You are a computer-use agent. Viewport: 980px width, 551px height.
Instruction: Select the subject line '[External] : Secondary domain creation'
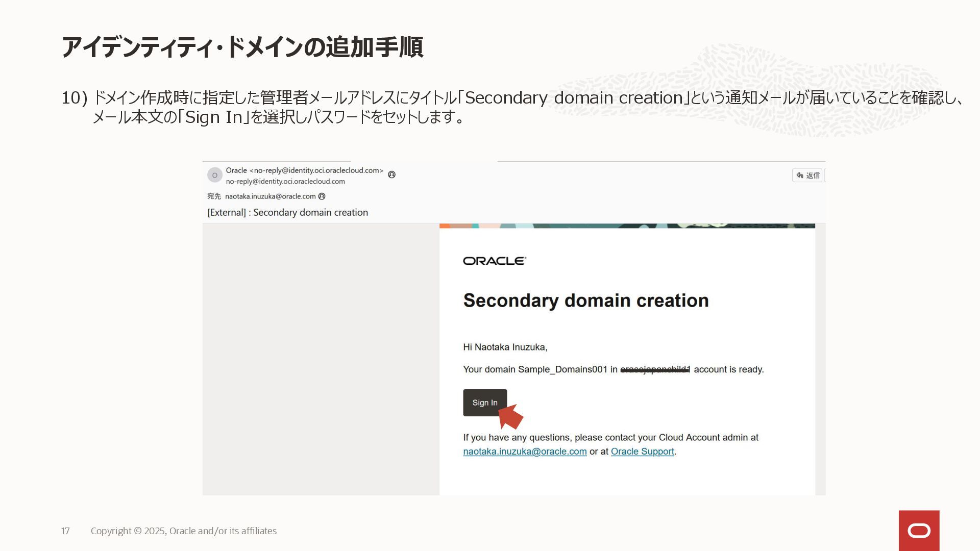click(287, 212)
